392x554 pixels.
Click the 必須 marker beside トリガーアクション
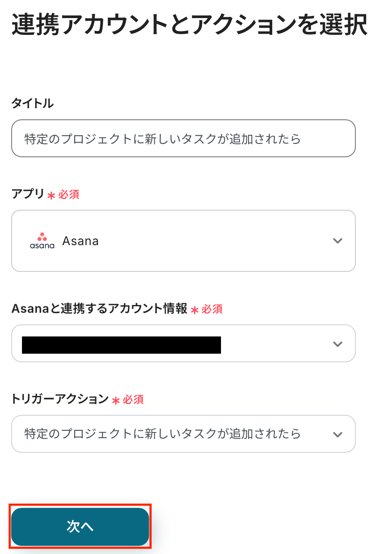(133, 400)
